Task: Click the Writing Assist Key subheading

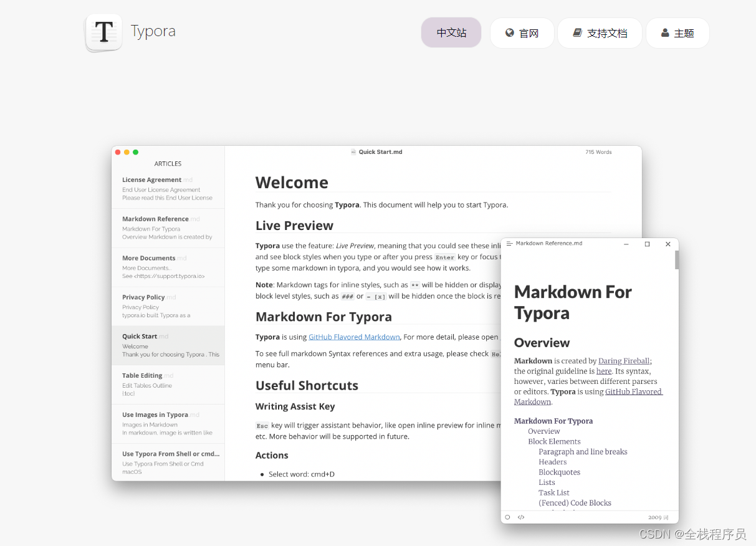Action: [x=295, y=406]
